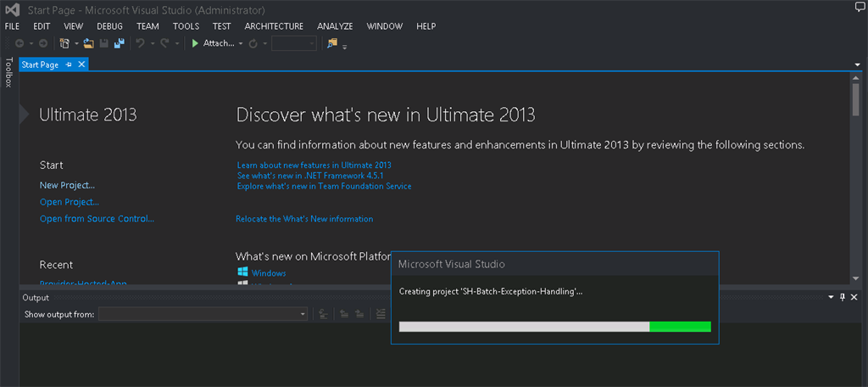
Task: Click Clear All output icon
Action: click(x=381, y=314)
